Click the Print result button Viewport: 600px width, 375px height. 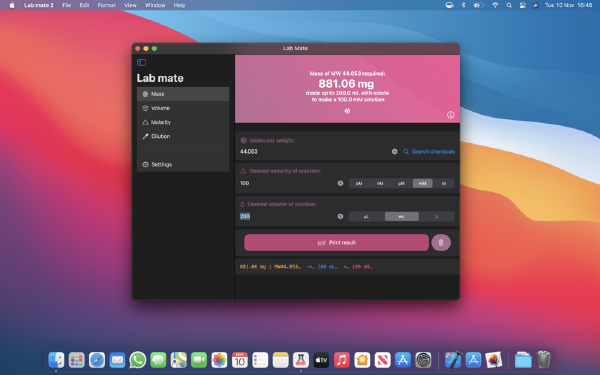336,243
